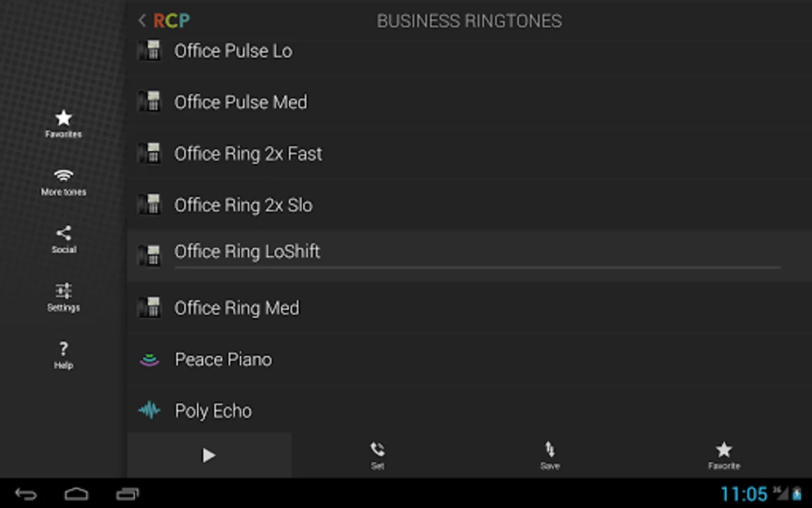
Task: Select the Office Ring Med ringtone
Action: pos(236,308)
